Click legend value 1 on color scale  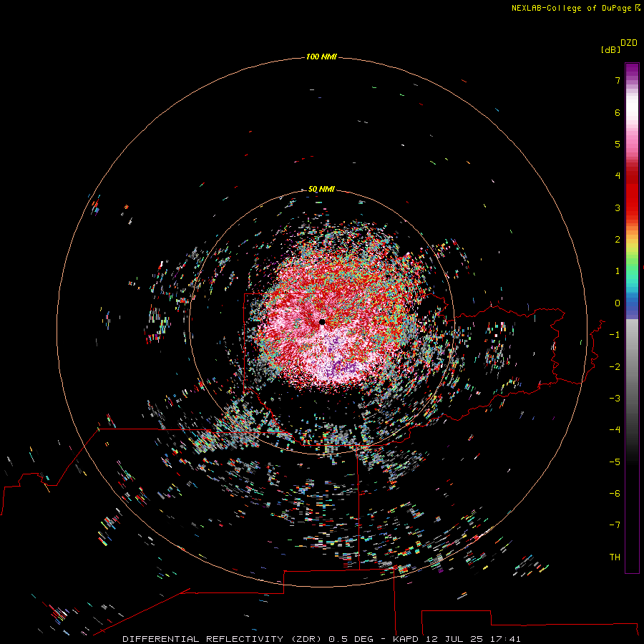(x=618, y=271)
